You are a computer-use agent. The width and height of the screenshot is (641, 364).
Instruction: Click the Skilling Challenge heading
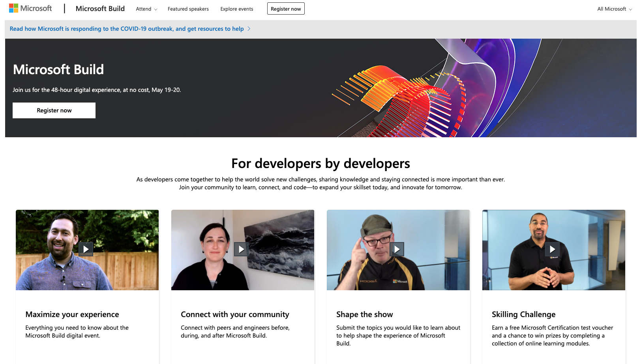tap(523, 314)
